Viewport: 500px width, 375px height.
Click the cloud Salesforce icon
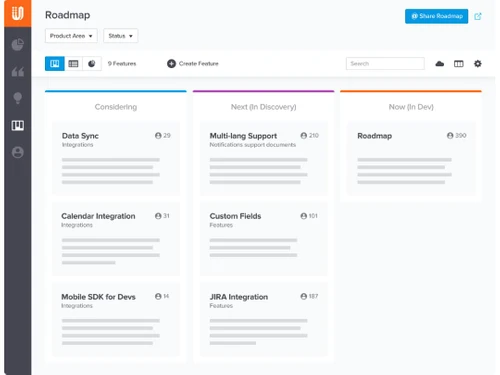pyautogui.click(x=440, y=64)
